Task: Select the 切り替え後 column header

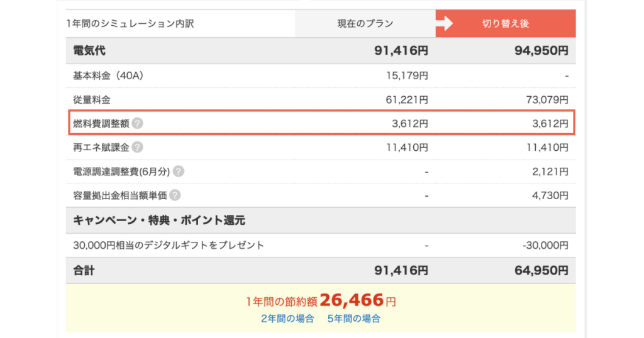Action: [x=506, y=24]
